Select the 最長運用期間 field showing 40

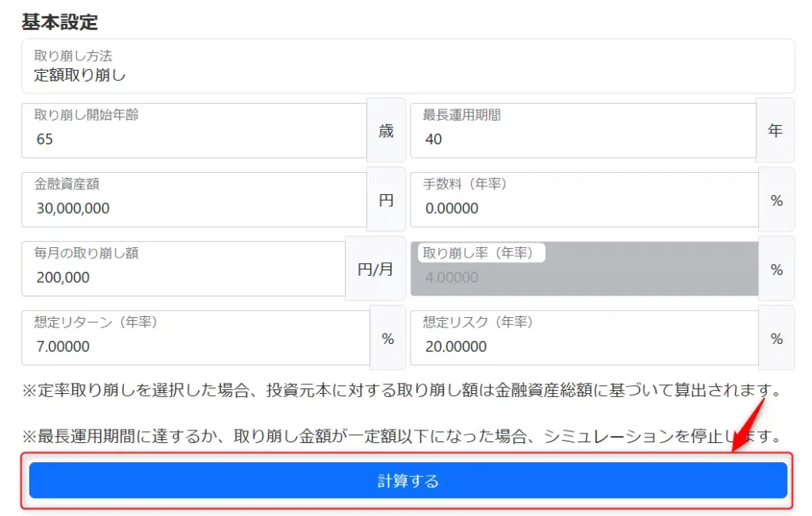pyautogui.click(x=579, y=130)
